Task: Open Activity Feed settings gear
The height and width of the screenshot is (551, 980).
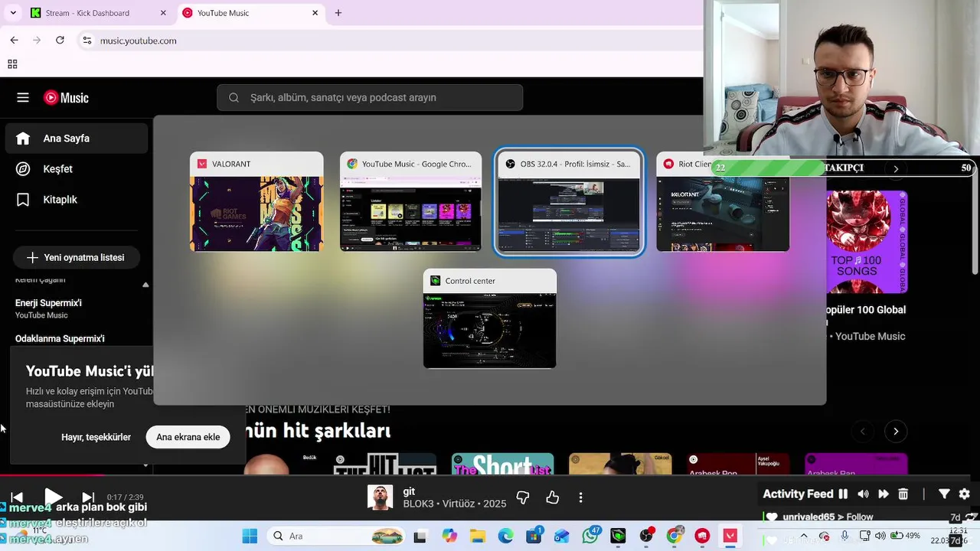Action: [964, 494]
